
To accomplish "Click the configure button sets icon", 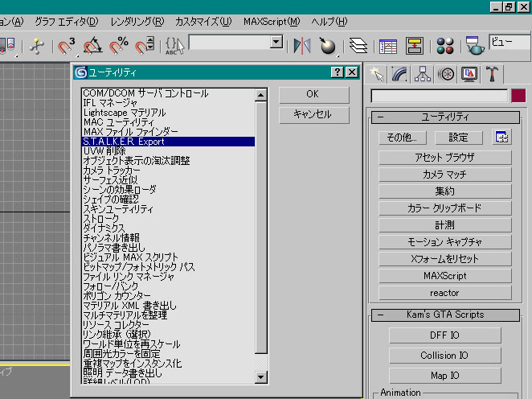I will click(x=501, y=138).
